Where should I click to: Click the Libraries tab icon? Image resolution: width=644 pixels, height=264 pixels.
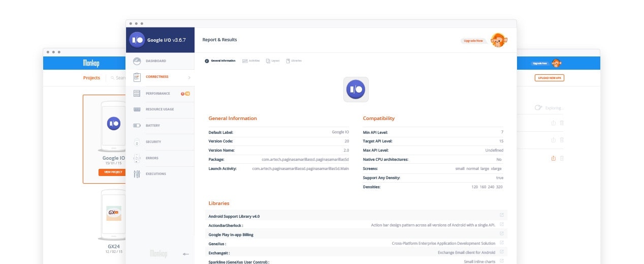288,61
